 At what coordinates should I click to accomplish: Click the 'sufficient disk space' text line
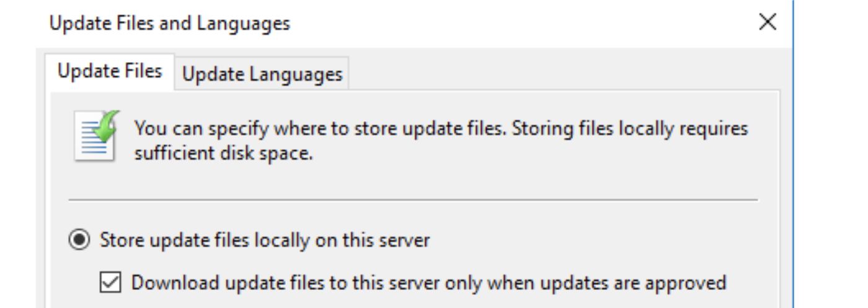(223, 153)
